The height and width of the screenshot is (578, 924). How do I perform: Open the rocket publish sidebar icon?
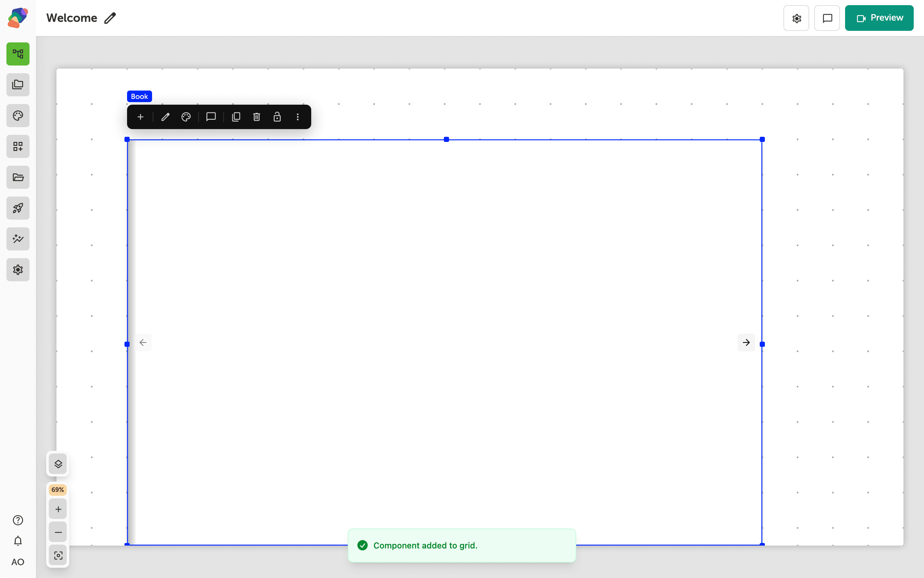18,208
